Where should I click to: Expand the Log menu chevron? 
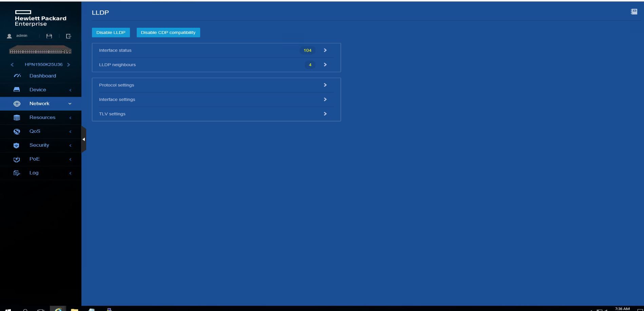point(70,173)
